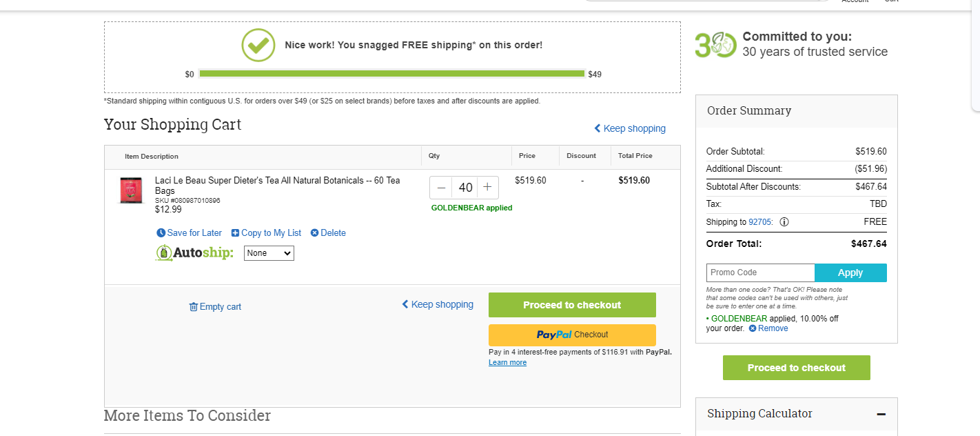Click the Apply promo code button
This screenshot has width=980, height=436.
[x=850, y=272]
